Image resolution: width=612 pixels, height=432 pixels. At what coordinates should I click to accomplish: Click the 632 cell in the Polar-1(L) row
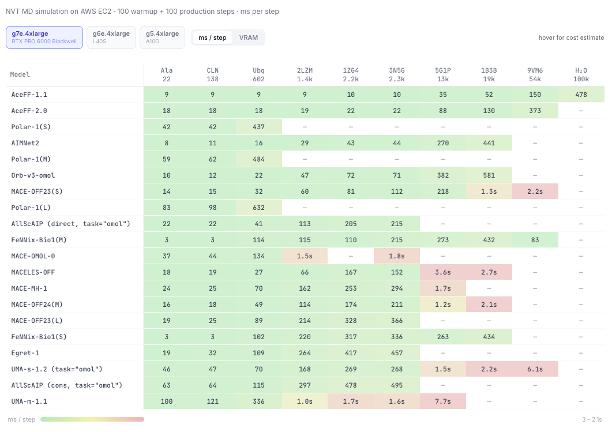pyautogui.click(x=259, y=208)
